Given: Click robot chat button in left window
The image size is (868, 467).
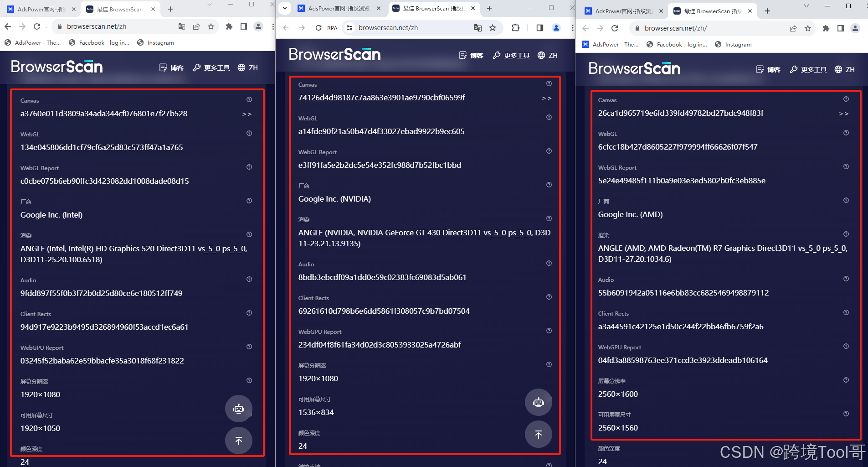Looking at the screenshot, I should (x=239, y=409).
